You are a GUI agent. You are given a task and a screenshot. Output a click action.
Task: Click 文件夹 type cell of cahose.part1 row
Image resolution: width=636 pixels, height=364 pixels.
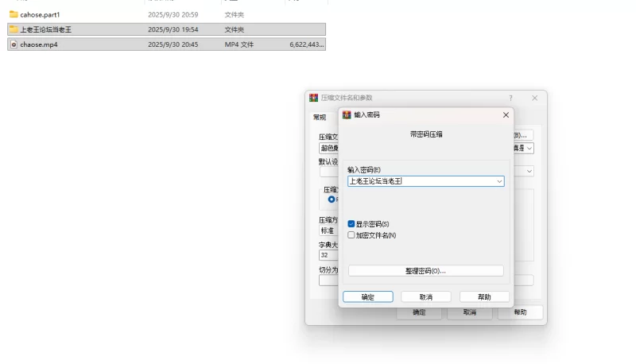[x=234, y=14]
